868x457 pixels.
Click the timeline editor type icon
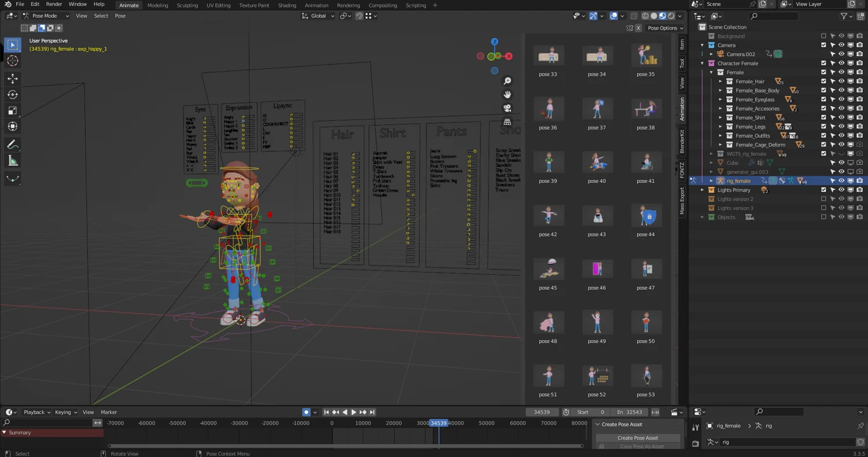10,412
